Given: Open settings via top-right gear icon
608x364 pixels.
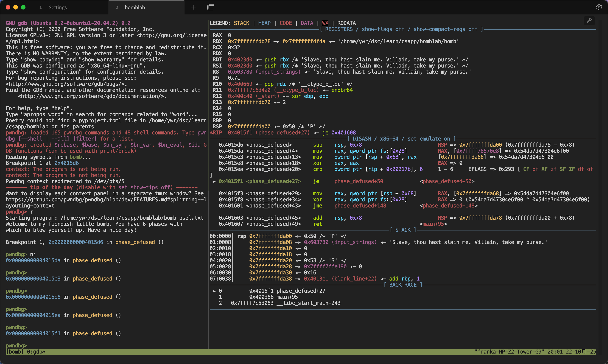Looking at the screenshot, I should [599, 7].
